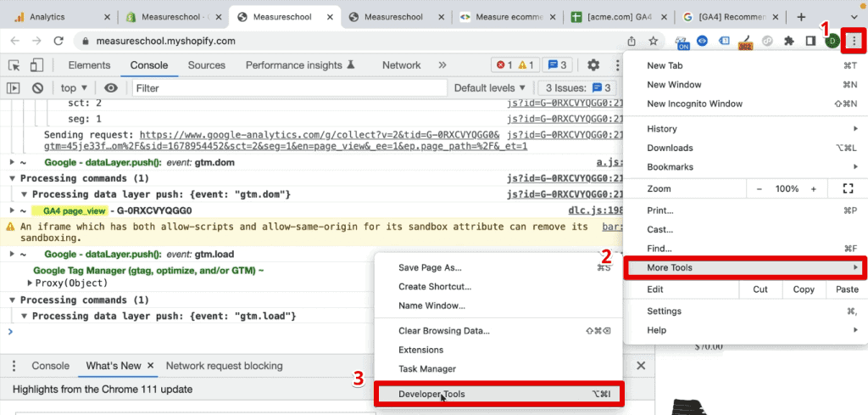Image resolution: width=868 pixels, height=415 pixels.
Task: Click the Copy button in Edit row
Action: [804, 289]
